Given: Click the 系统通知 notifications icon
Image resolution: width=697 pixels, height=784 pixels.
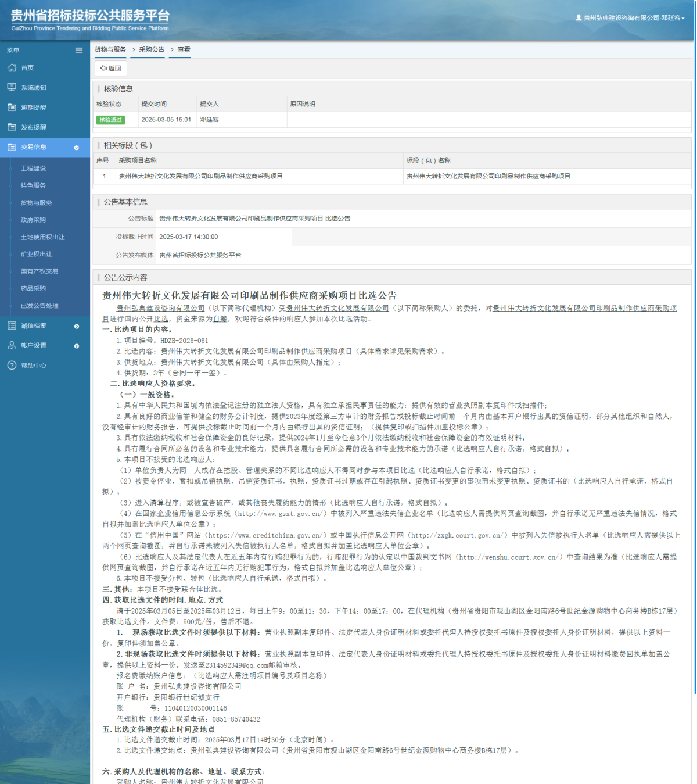Looking at the screenshot, I should (x=12, y=87).
